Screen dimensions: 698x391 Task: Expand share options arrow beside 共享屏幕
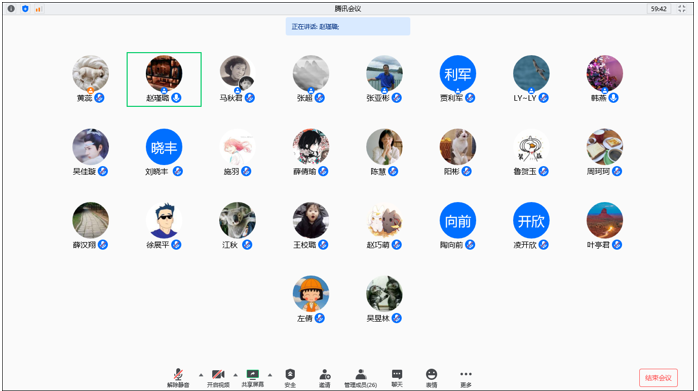pos(270,375)
